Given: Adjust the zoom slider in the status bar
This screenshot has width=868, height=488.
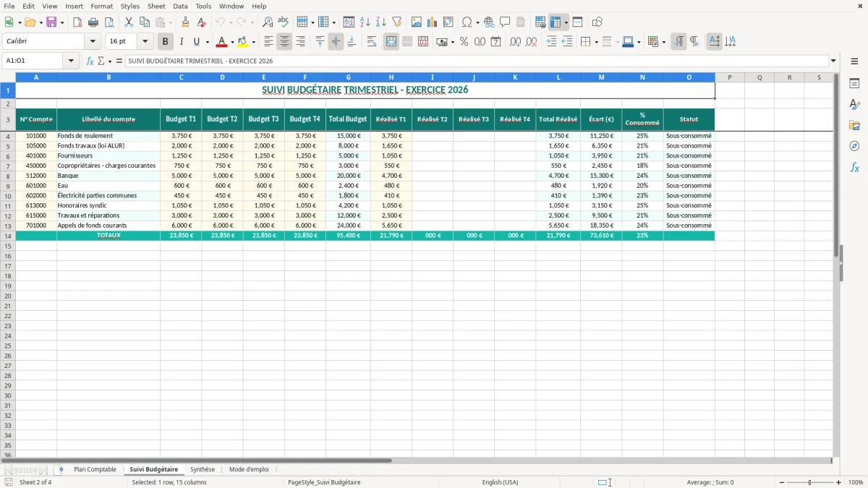Looking at the screenshot, I should (809, 482).
